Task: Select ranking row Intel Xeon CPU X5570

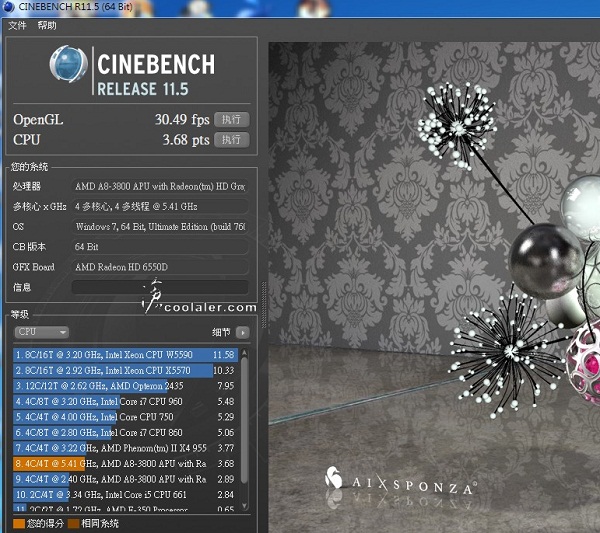Action: pyautogui.click(x=125, y=370)
